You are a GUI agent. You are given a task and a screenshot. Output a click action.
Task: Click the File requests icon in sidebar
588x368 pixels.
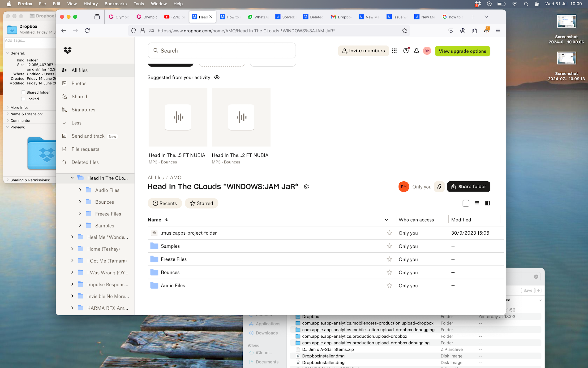pos(64,149)
